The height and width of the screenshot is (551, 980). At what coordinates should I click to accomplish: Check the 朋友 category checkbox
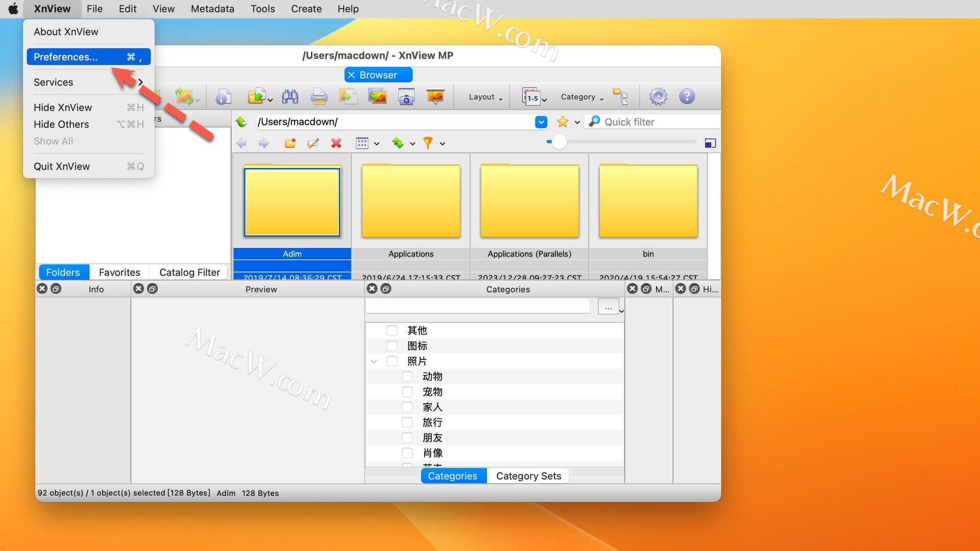407,438
